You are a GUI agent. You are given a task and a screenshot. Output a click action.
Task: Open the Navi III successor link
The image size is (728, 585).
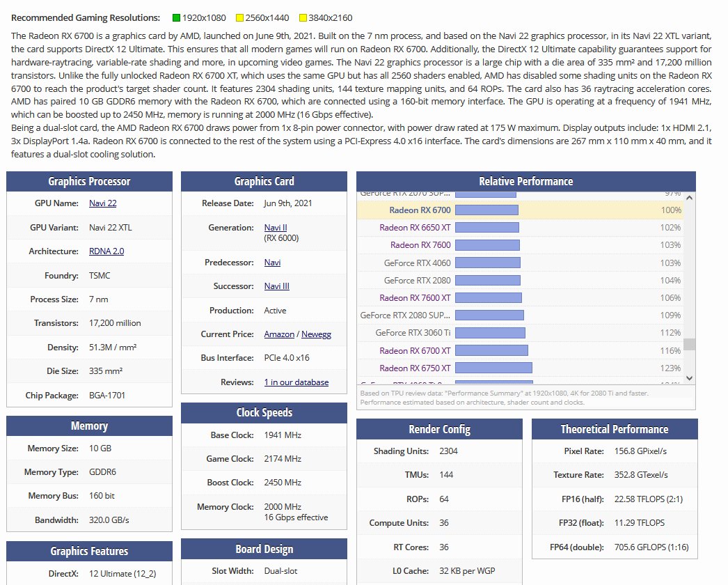pos(277,286)
